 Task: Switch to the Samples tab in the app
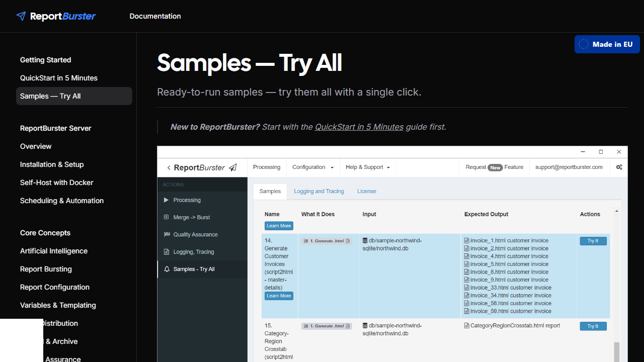pyautogui.click(x=270, y=191)
